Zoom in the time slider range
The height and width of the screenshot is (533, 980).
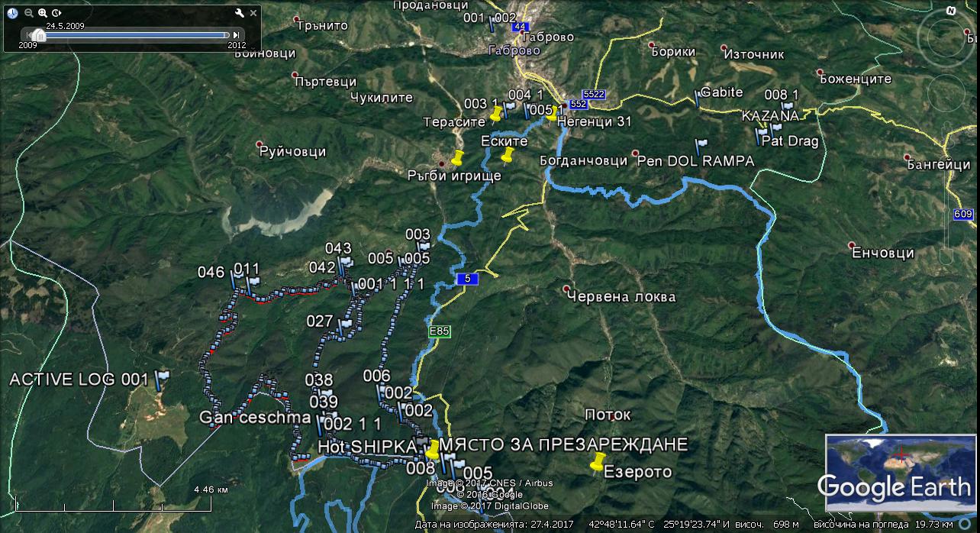(43, 13)
